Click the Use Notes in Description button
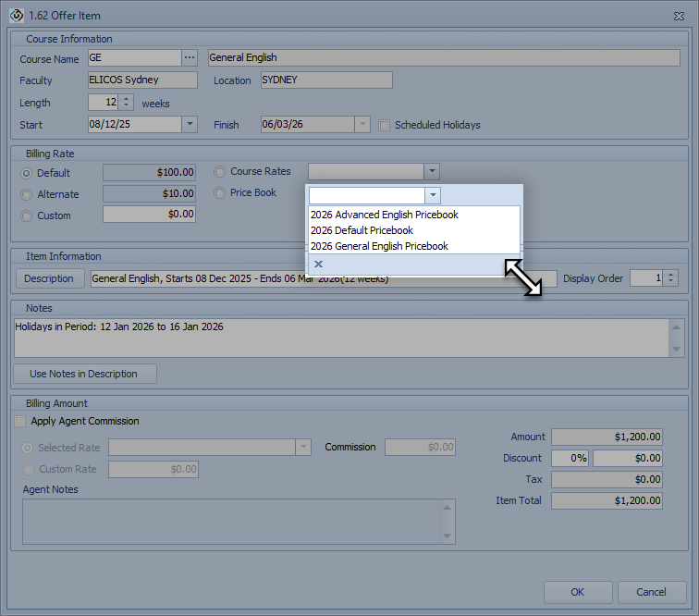This screenshot has width=699, height=616. 84,374
